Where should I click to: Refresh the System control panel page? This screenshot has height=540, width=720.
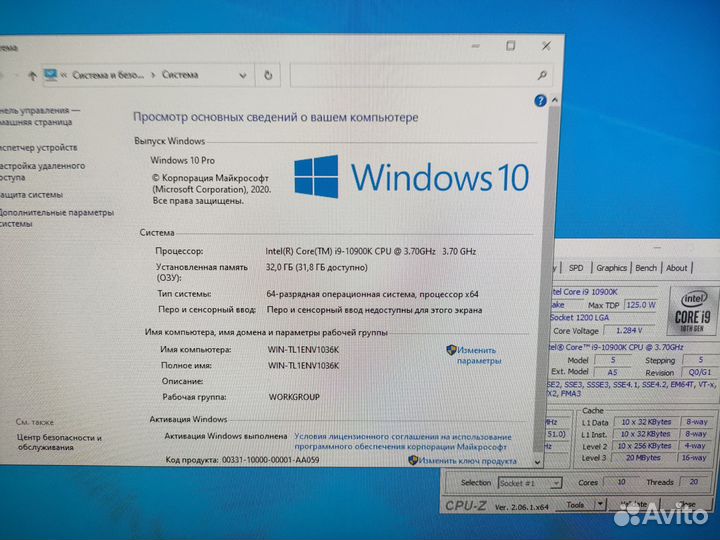click(x=268, y=75)
